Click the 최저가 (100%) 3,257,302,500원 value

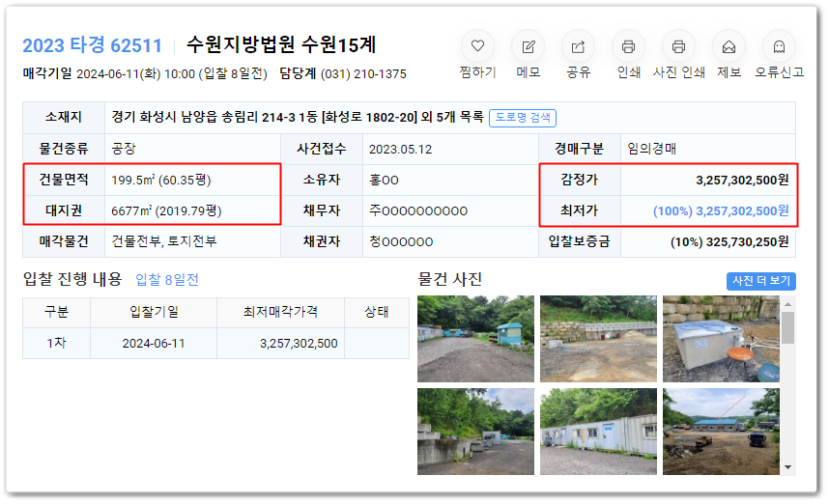(721, 210)
